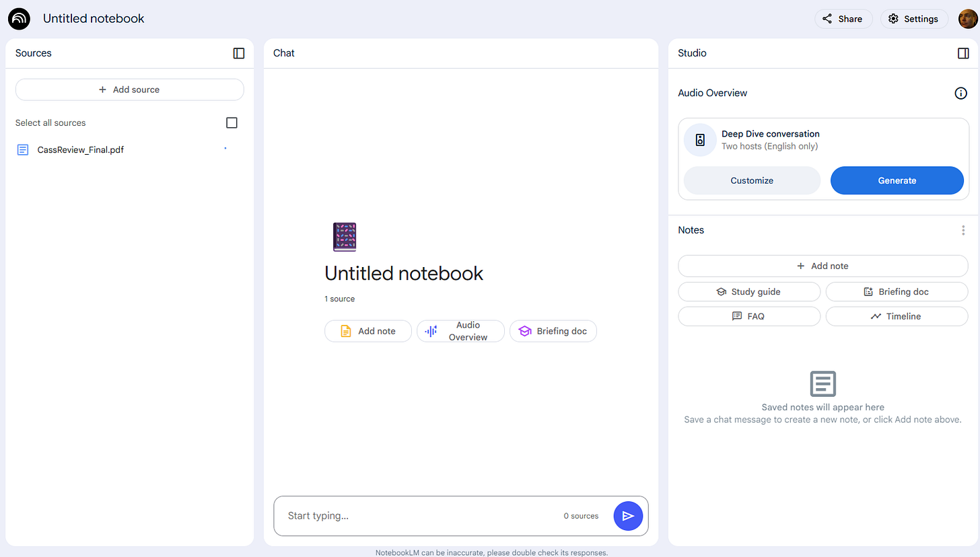Click the CassReview_Final.pdf document icon
Screen dimensions: 980x557
23,150
